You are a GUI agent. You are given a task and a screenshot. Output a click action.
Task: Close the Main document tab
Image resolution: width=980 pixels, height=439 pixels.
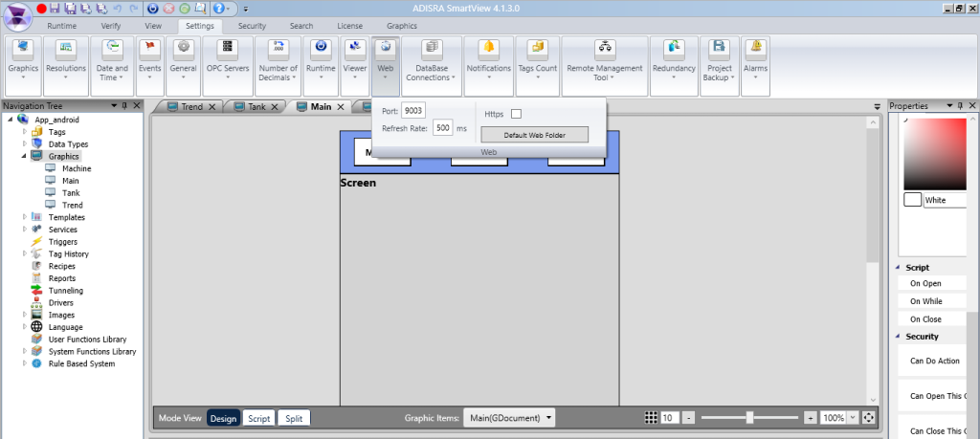click(x=341, y=107)
